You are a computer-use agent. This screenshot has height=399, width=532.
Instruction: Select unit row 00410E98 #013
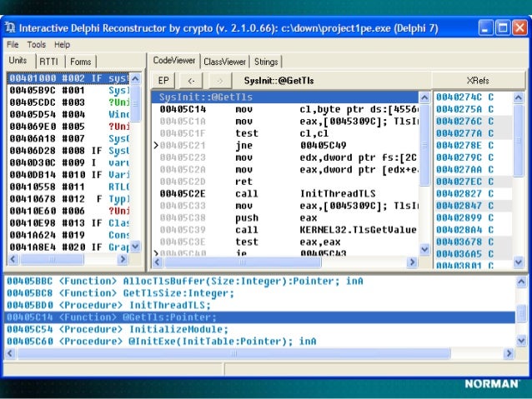coord(68,223)
